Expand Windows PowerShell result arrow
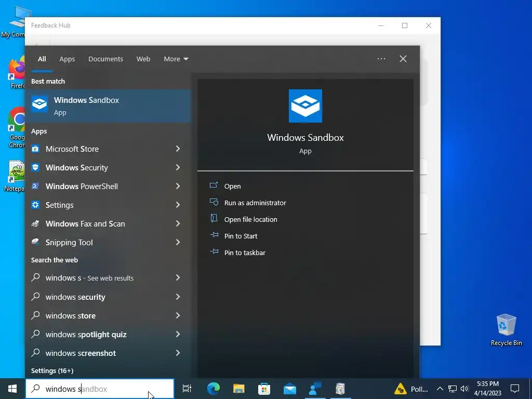The height and width of the screenshot is (399, 532). 178,186
